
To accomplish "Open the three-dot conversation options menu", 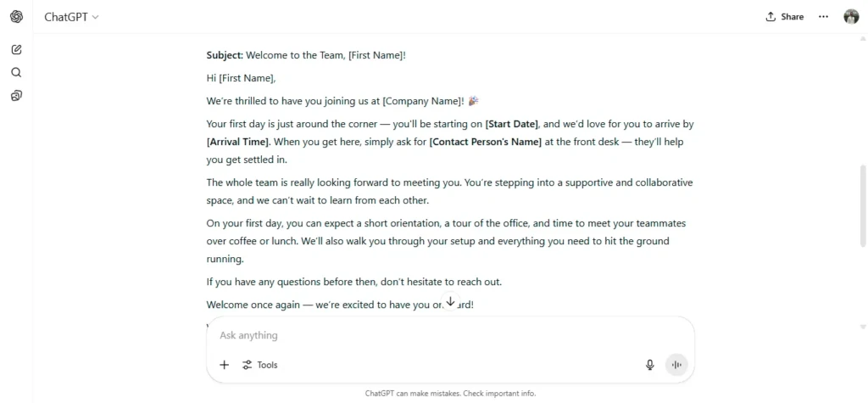I will (823, 17).
